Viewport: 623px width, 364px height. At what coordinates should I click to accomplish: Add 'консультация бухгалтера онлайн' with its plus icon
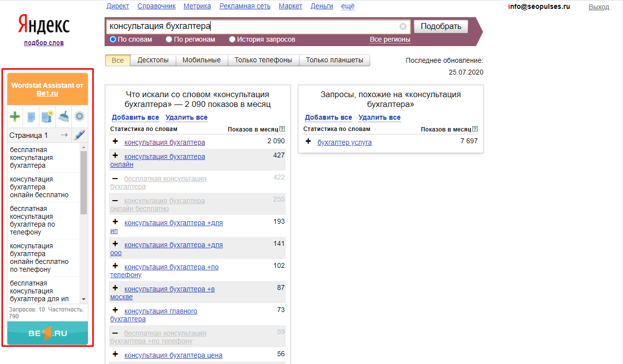(115, 156)
